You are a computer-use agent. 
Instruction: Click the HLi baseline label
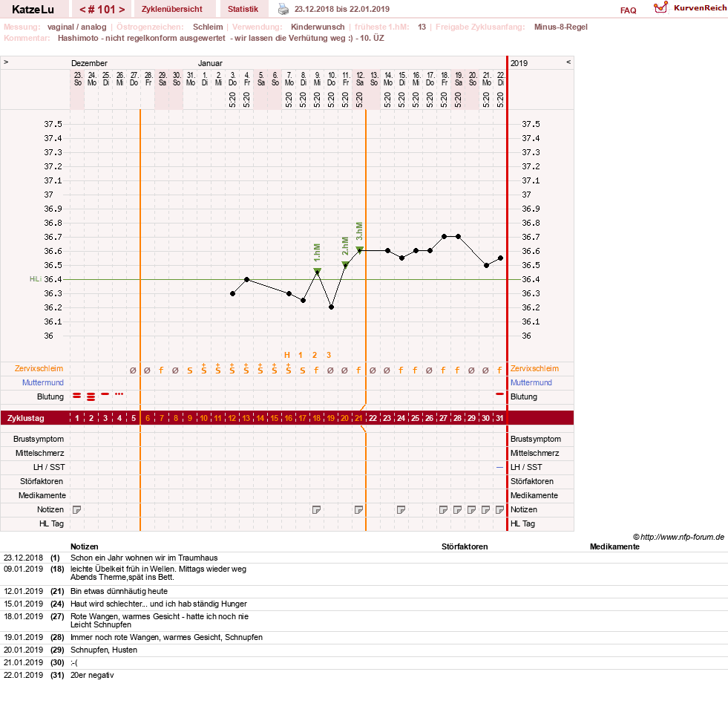click(36, 279)
